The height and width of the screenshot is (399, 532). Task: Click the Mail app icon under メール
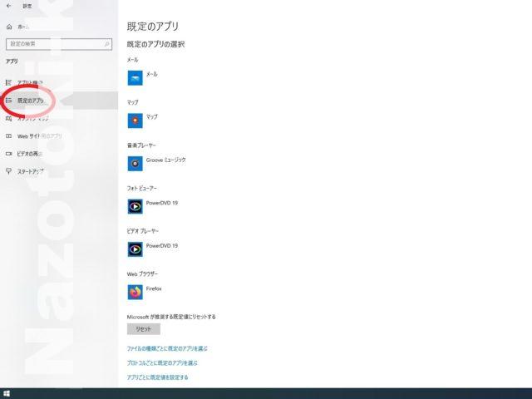coord(135,78)
